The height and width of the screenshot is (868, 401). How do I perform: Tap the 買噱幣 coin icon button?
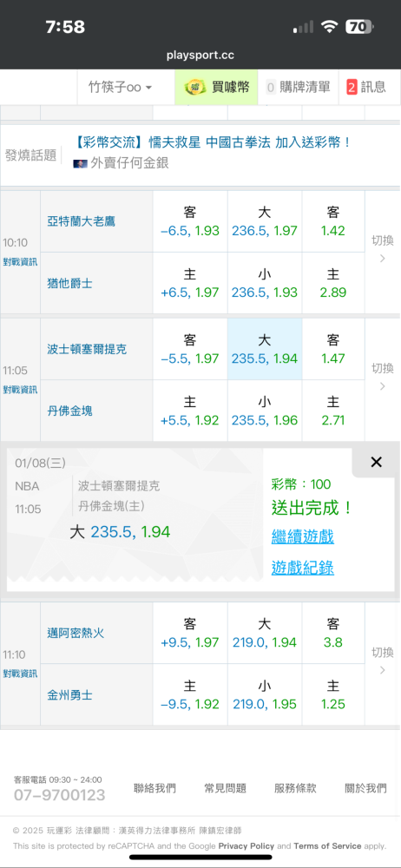(x=216, y=87)
